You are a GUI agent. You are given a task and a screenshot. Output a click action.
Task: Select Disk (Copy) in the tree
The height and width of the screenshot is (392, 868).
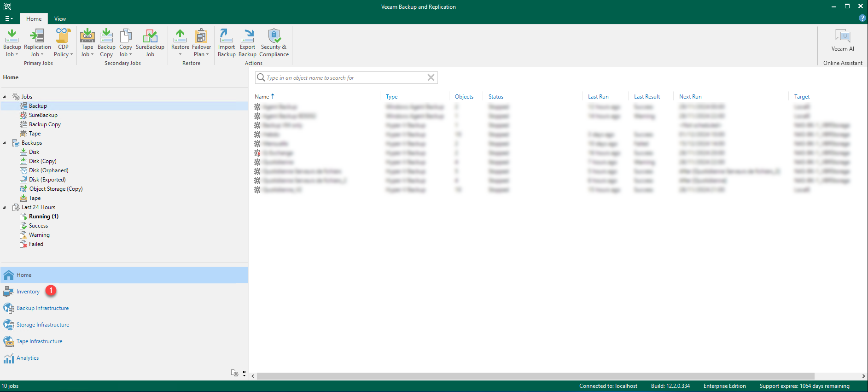(x=42, y=161)
